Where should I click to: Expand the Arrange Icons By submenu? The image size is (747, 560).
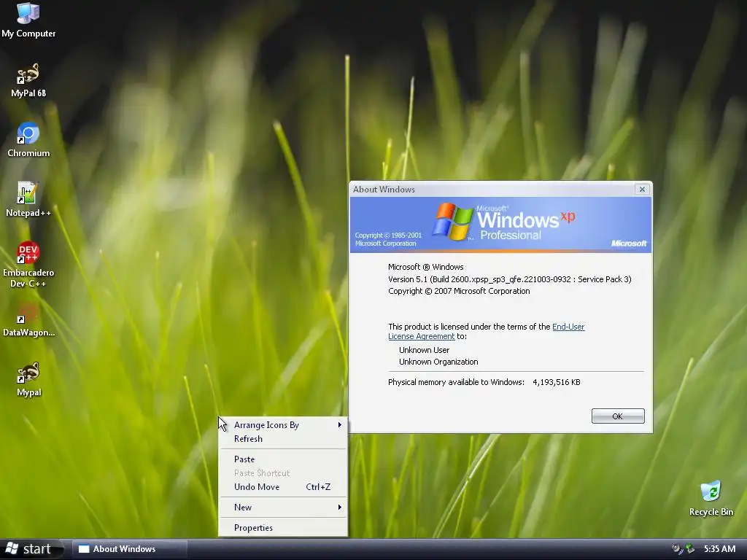click(x=283, y=425)
